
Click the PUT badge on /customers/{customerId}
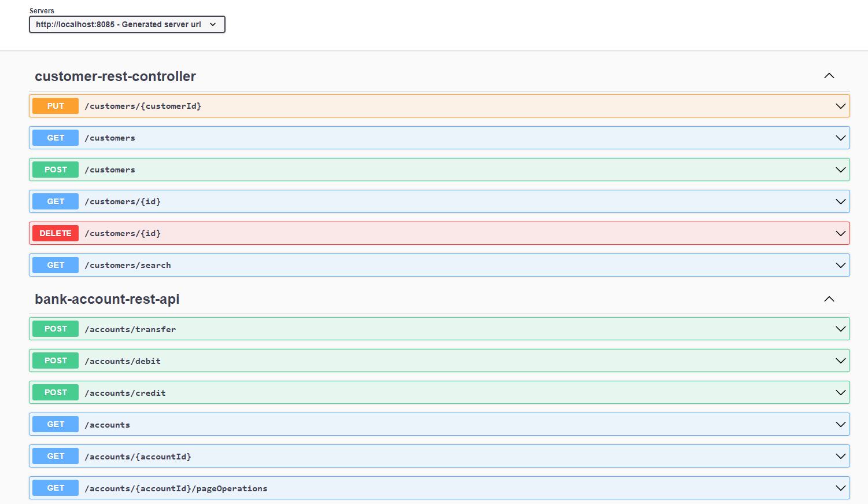pos(55,106)
